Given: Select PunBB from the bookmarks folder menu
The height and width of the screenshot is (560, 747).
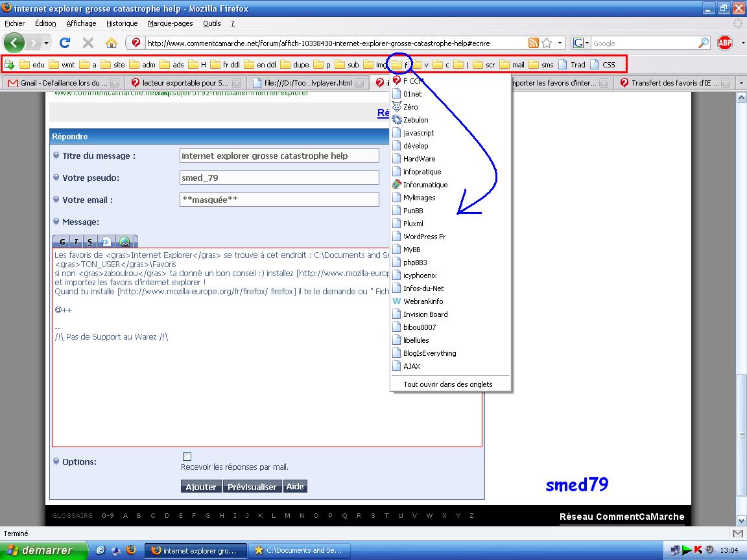Looking at the screenshot, I should coord(413,211).
